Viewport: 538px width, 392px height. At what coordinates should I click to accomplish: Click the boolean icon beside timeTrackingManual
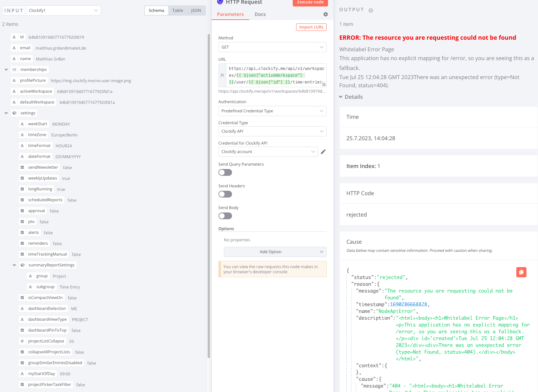[x=22, y=254]
